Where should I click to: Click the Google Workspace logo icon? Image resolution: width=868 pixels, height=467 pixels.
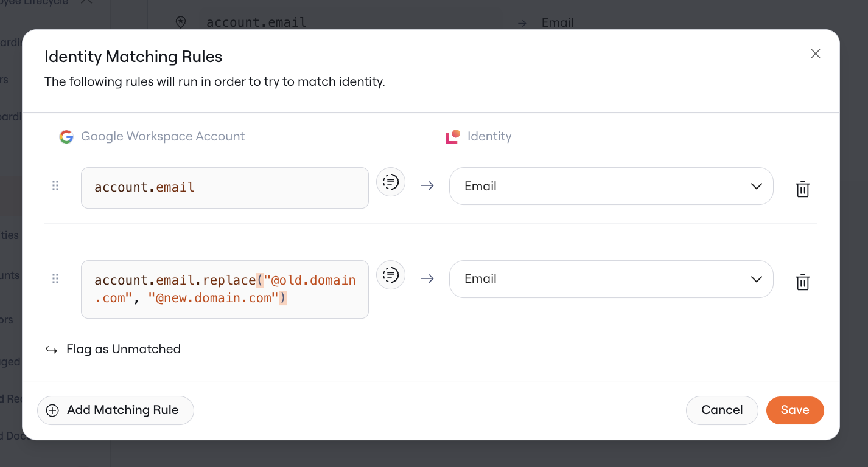point(66,137)
